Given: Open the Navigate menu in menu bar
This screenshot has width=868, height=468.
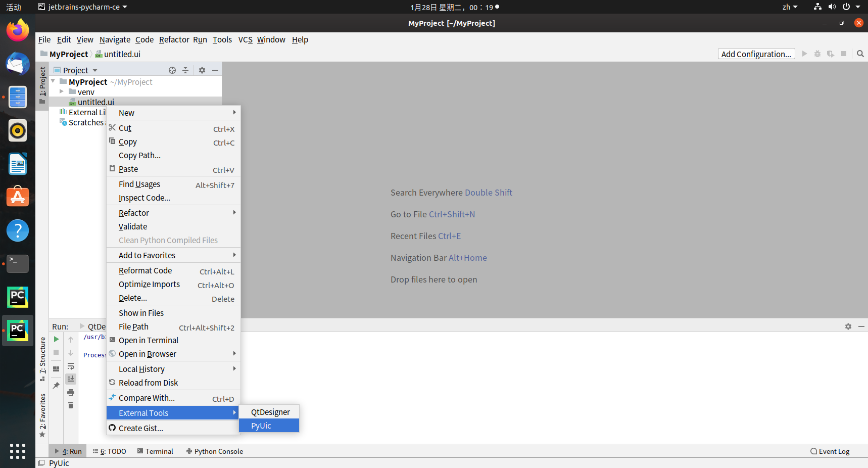Looking at the screenshot, I should (115, 39).
